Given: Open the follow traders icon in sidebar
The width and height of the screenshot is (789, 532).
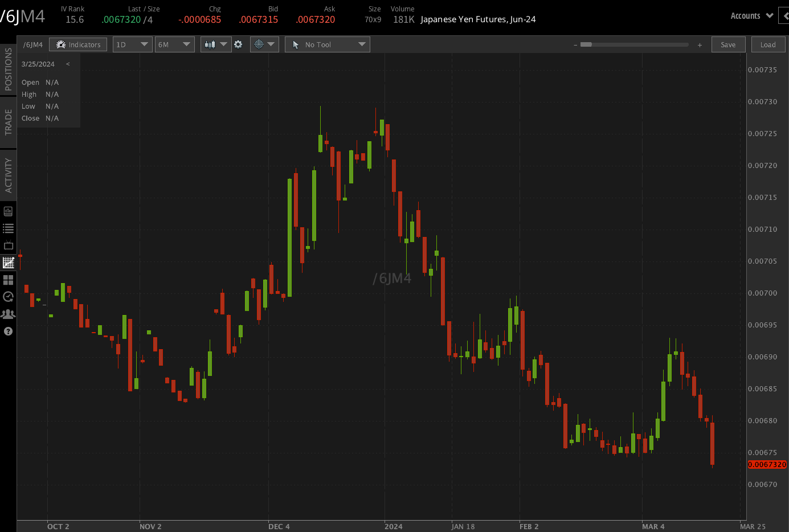Looking at the screenshot, I should [x=8, y=314].
